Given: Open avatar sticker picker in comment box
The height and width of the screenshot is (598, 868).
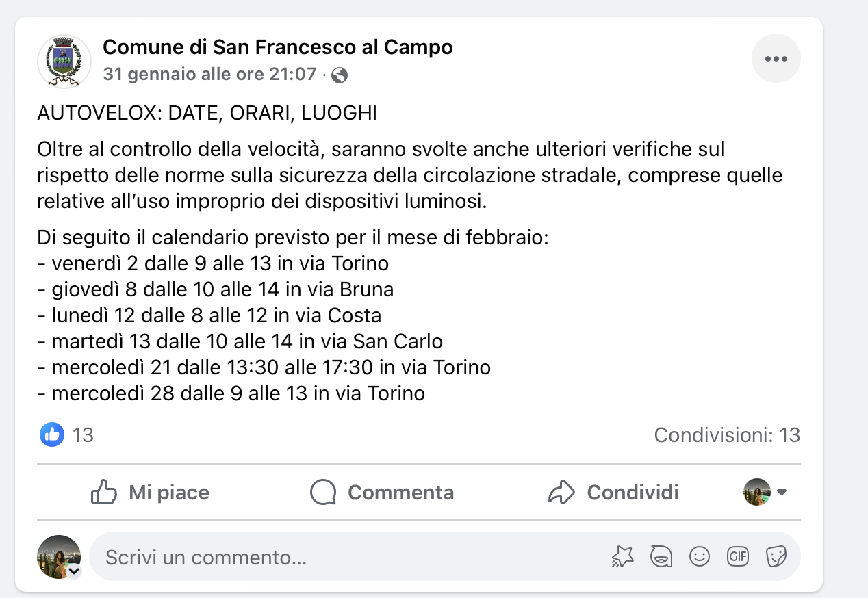Looking at the screenshot, I should click(660, 557).
